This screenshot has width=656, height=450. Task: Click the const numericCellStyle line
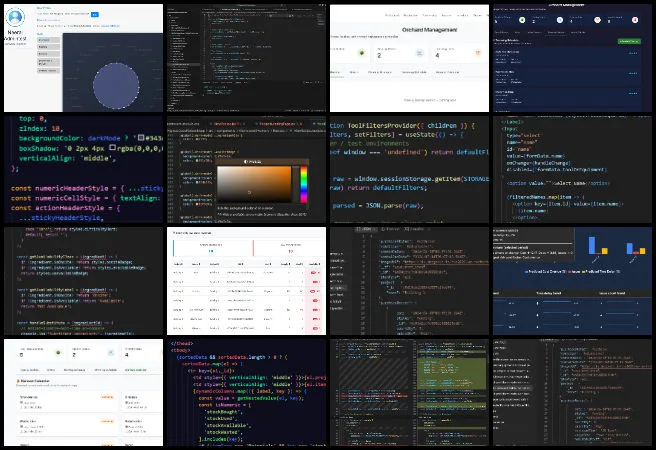tap(86, 198)
